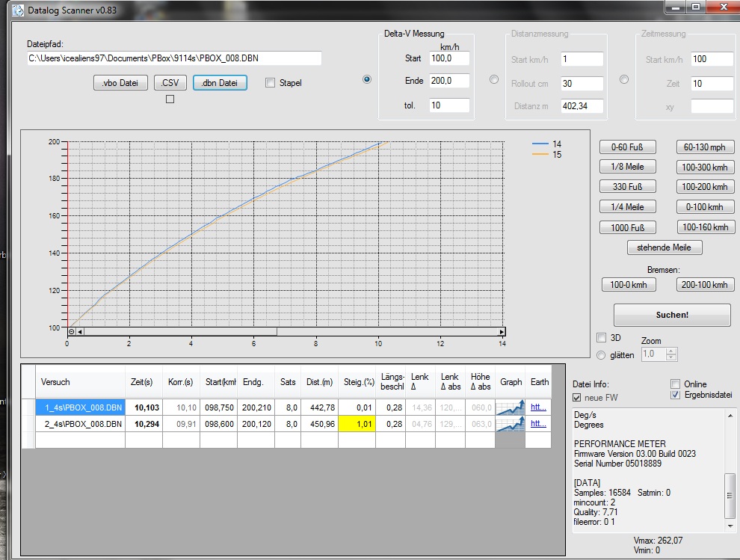Click the Delta-V Ende field
Image resolution: width=740 pixels, height=560 pixels.
coord(449,81)
